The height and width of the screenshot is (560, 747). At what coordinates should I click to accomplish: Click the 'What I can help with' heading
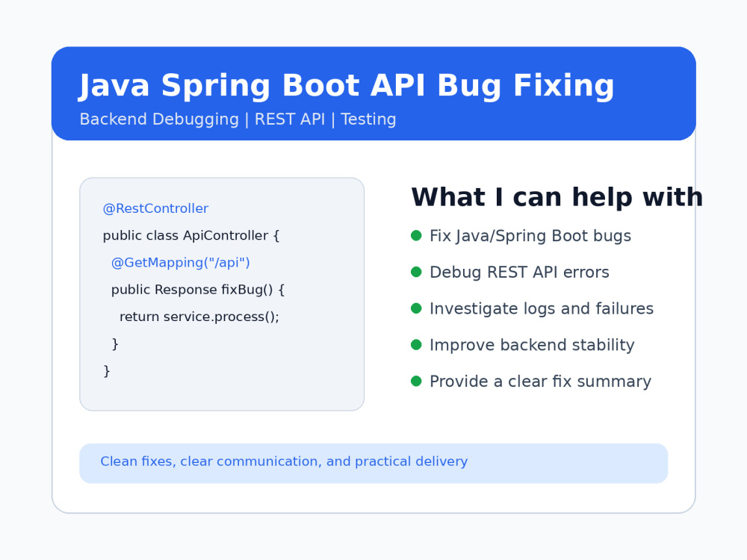[557, 197]
